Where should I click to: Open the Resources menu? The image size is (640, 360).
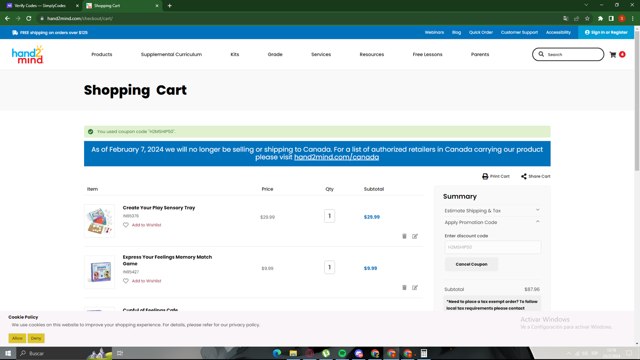372,54
